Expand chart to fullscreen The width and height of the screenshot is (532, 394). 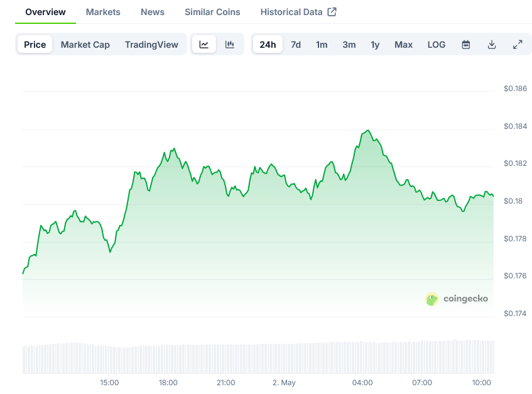click(x=518, y=45)
